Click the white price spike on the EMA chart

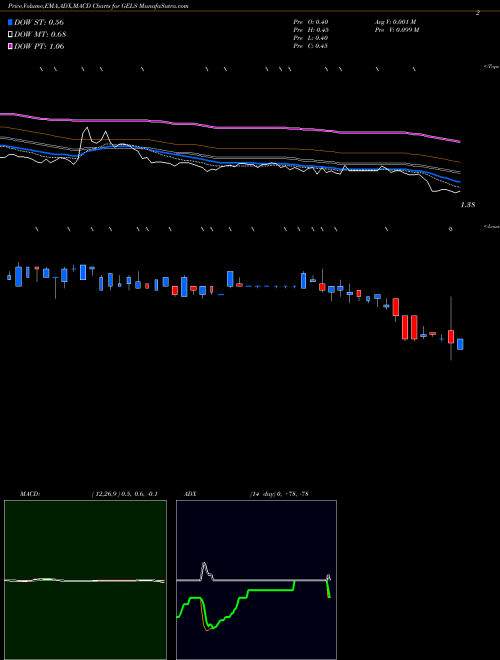86,135
